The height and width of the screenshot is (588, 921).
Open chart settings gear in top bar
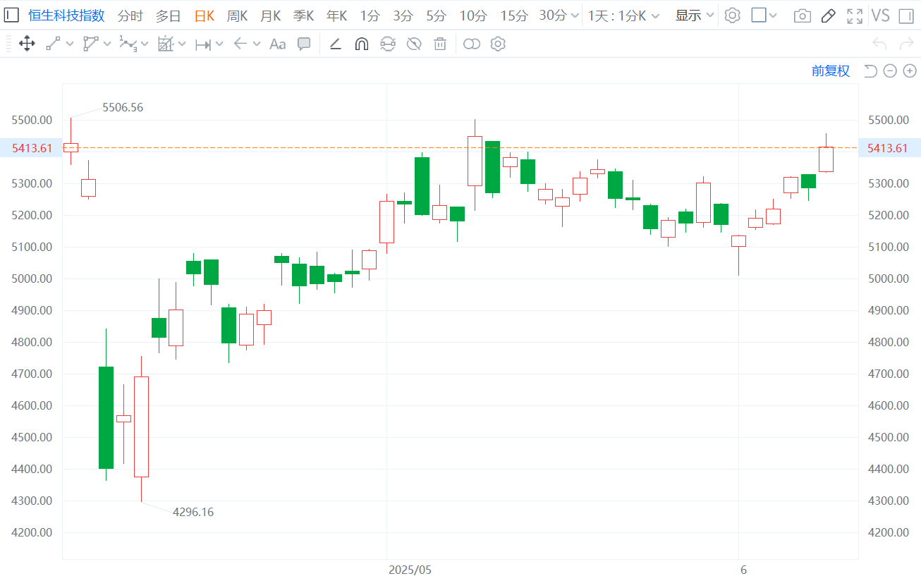(733, 16)
